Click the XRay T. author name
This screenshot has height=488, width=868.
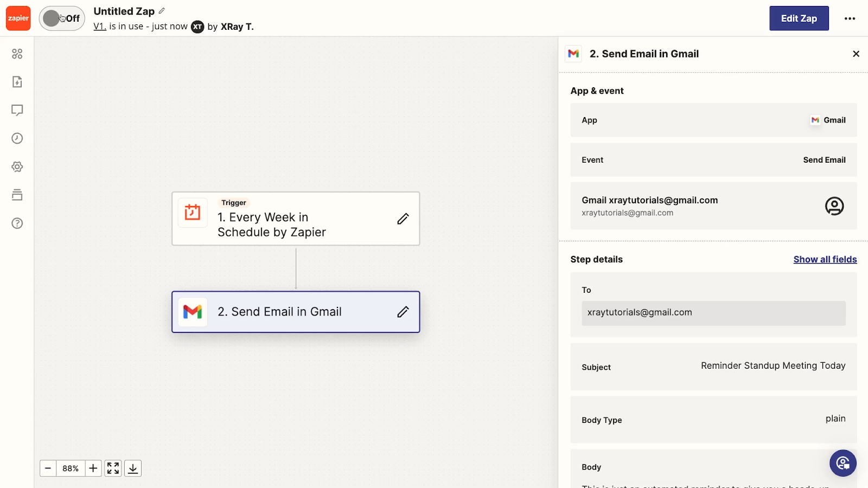pyautogui.click(x=237, y=27)
